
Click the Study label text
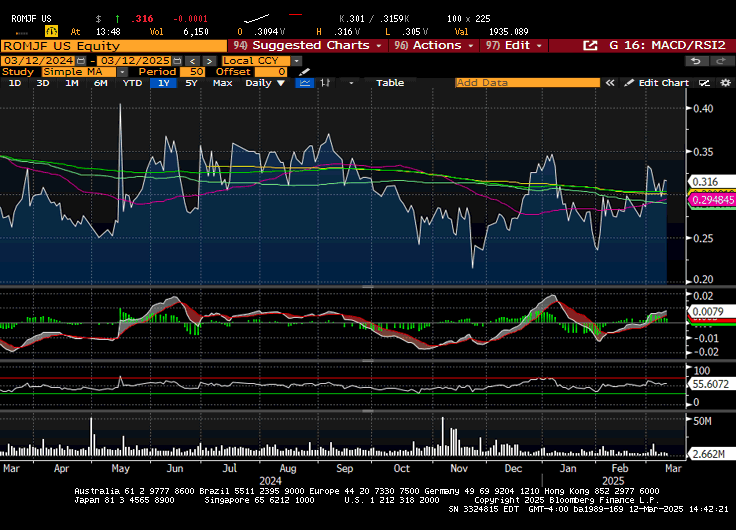pos(18,72)
